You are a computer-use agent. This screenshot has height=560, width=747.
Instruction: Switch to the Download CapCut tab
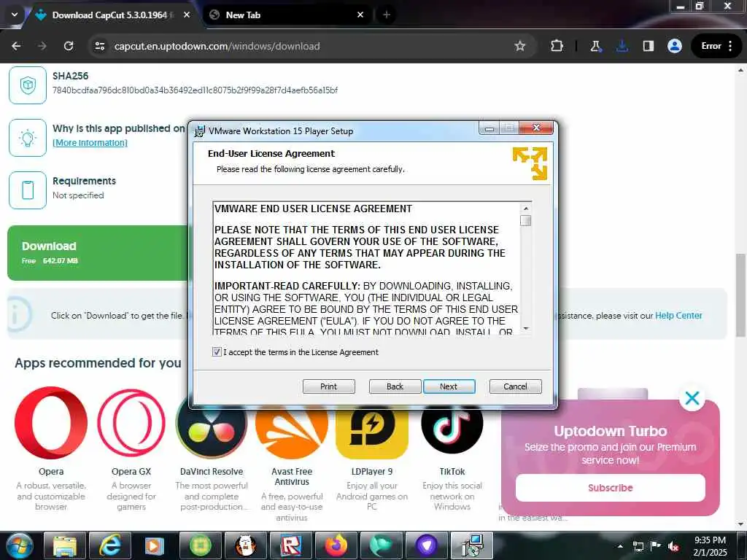pyautogui.click(x=109, y=15)
